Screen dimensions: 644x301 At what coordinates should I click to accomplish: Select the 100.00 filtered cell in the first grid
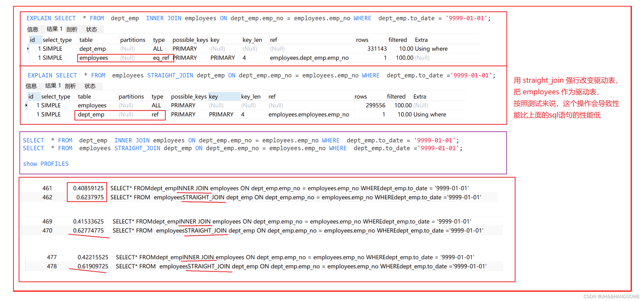pos(405,58)
